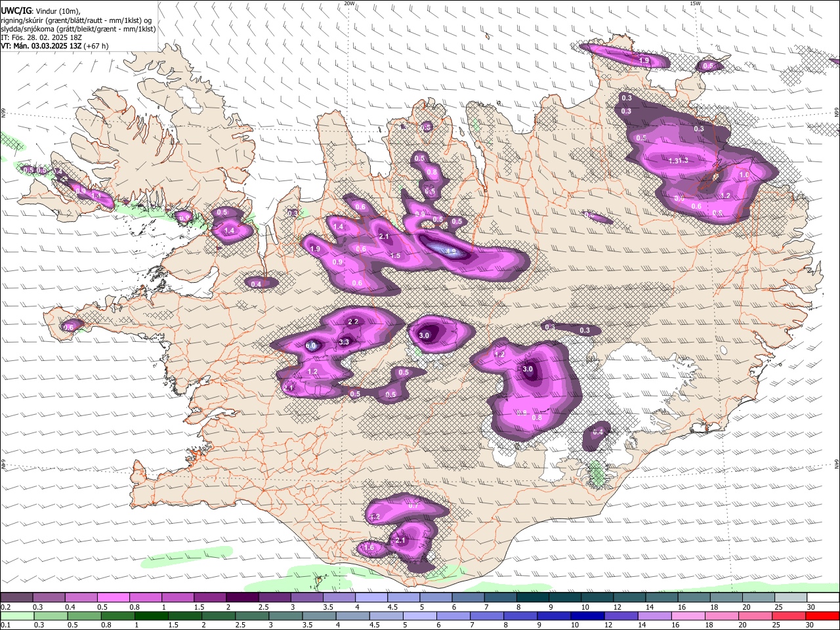Select the palest green 0.1 rain legend swatch
840x630 pixels.
[x=17, y=616]
